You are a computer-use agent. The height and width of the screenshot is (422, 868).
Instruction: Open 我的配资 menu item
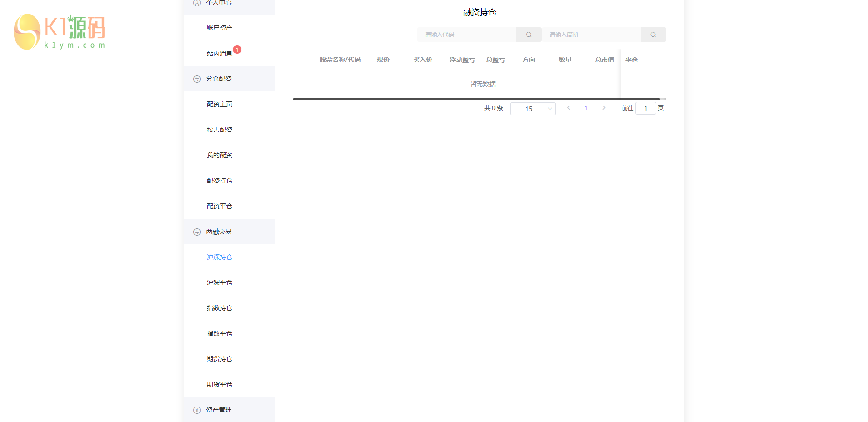tap(229, 155)
